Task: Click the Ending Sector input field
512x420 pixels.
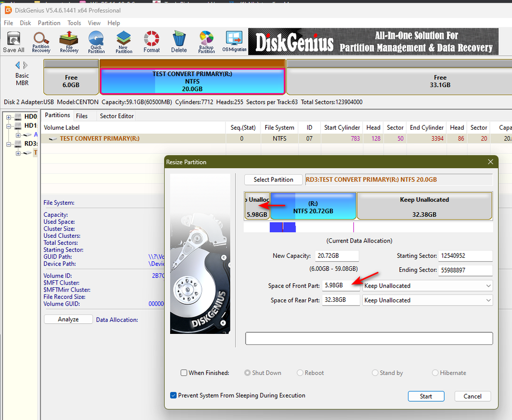Action: (465, 270)
